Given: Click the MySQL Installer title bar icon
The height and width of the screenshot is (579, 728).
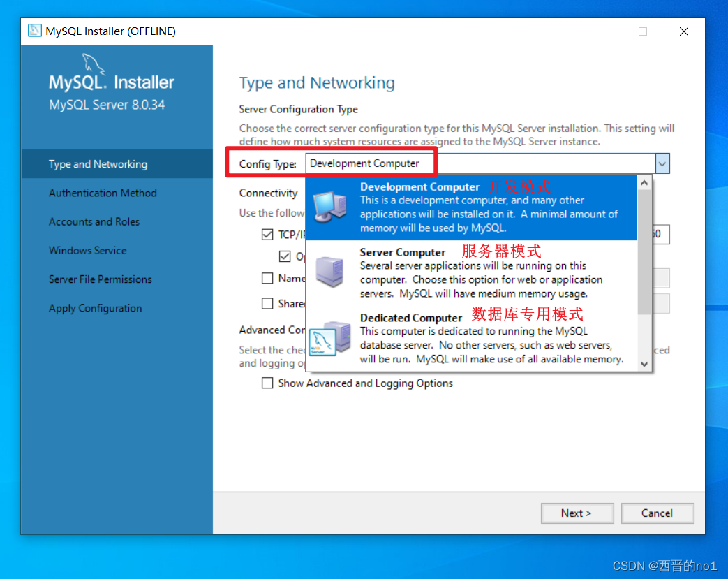Looking at the screenshot, I should [35, 31].
